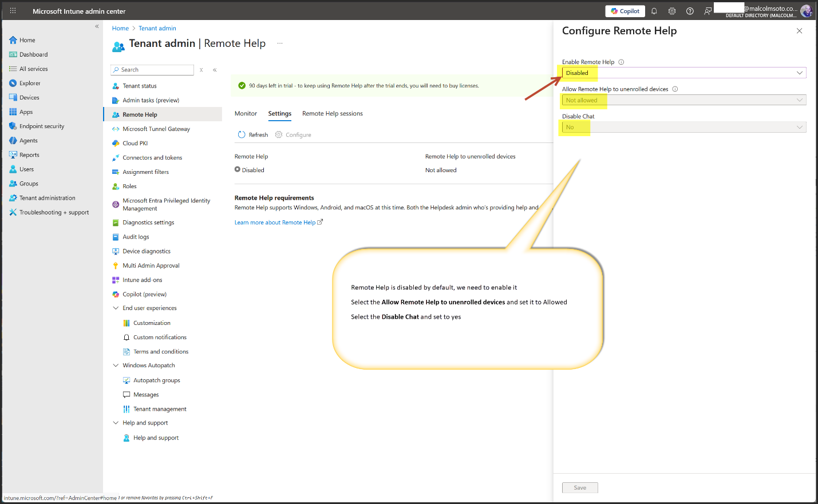Open Cloud PKI in tenant menu
The image size is (818, 504).
pyautogui.click(x=135, y=144)
